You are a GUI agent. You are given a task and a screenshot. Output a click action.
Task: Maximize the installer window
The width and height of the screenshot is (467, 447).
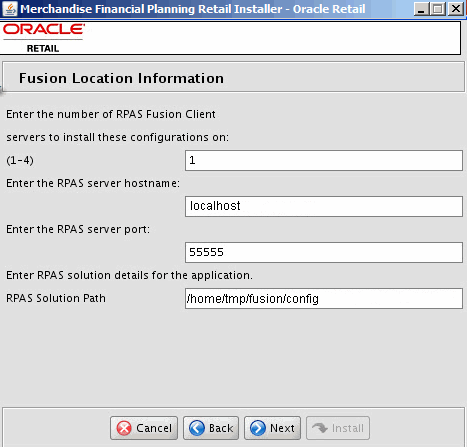pos(438,9)
